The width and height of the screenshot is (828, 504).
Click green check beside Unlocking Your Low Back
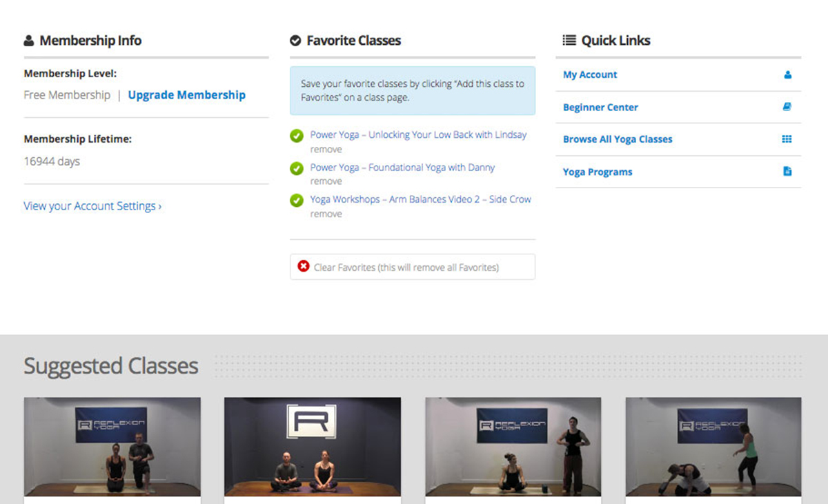tap(297, 136)
